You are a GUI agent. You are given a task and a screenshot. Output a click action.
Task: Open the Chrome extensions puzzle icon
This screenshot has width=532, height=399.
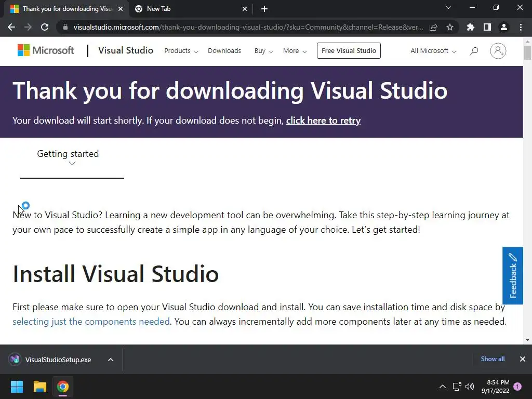(x=471, y=27)
